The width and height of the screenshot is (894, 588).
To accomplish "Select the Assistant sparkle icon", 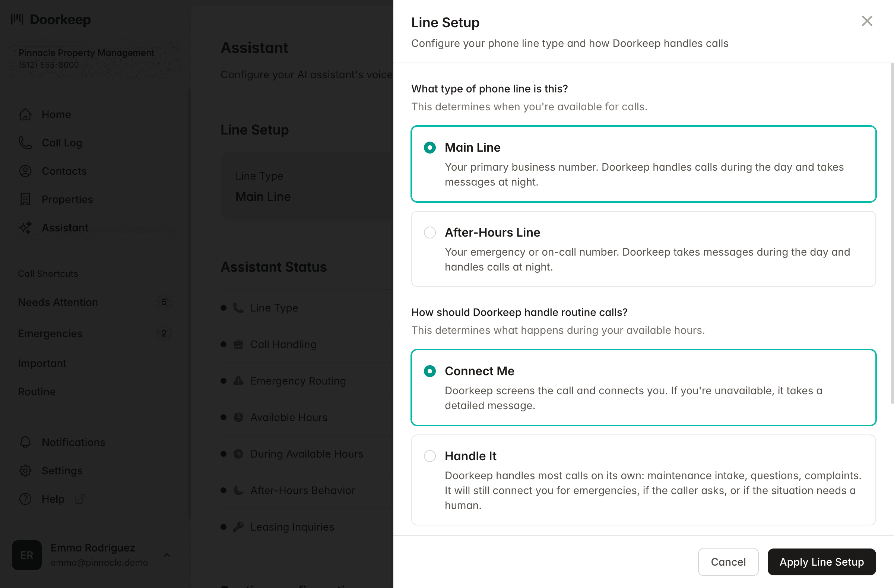I will tap(25, 228).
